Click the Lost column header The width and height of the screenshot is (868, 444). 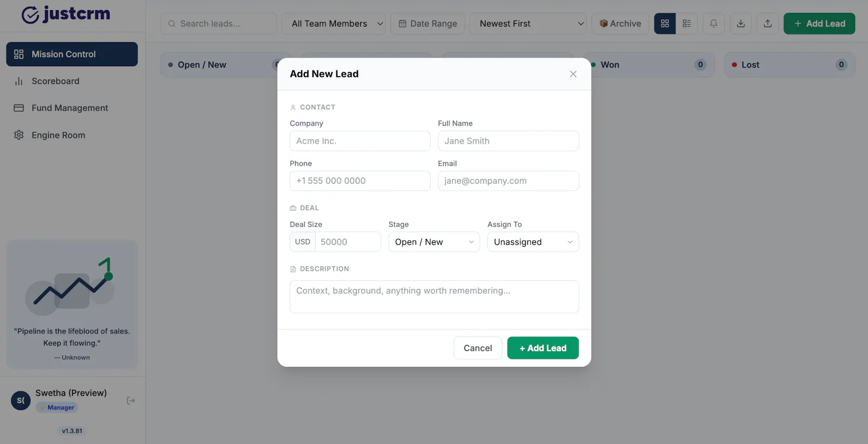[790, 65]
